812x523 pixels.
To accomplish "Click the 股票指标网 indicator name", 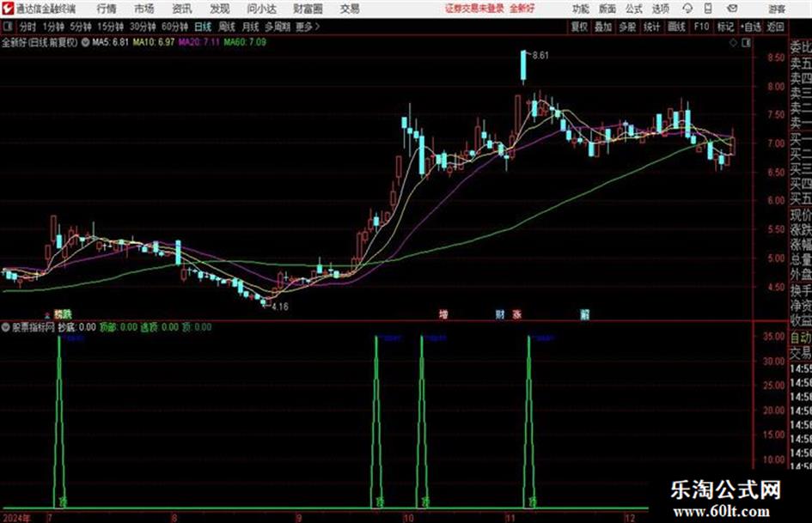I will pos(34,327).
